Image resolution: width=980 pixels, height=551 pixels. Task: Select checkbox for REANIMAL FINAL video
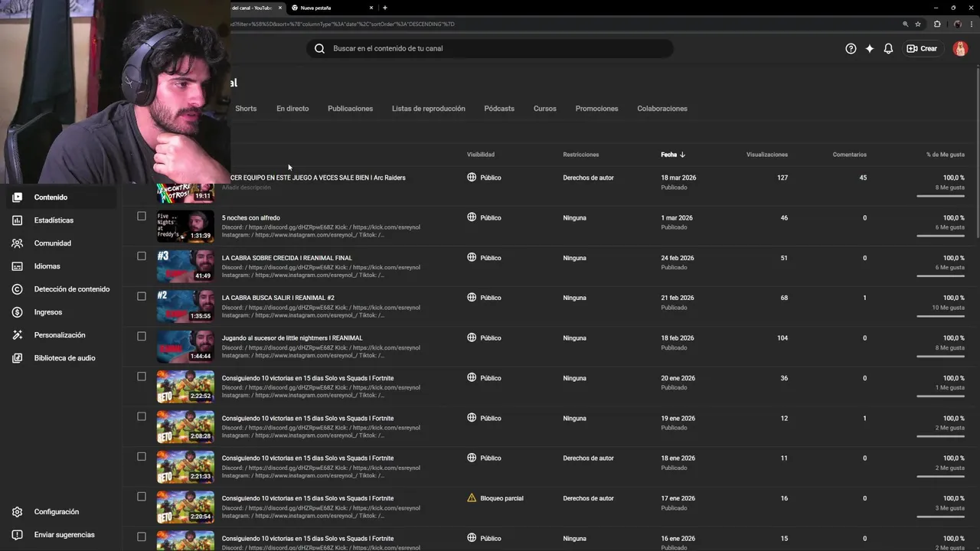pos(142,256)
